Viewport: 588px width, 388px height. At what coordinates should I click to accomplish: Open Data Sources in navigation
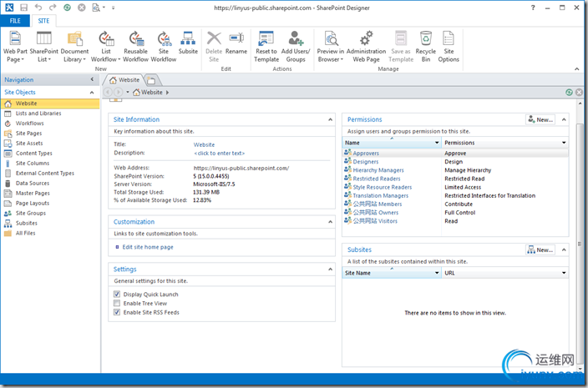click(x=33, y=183)
